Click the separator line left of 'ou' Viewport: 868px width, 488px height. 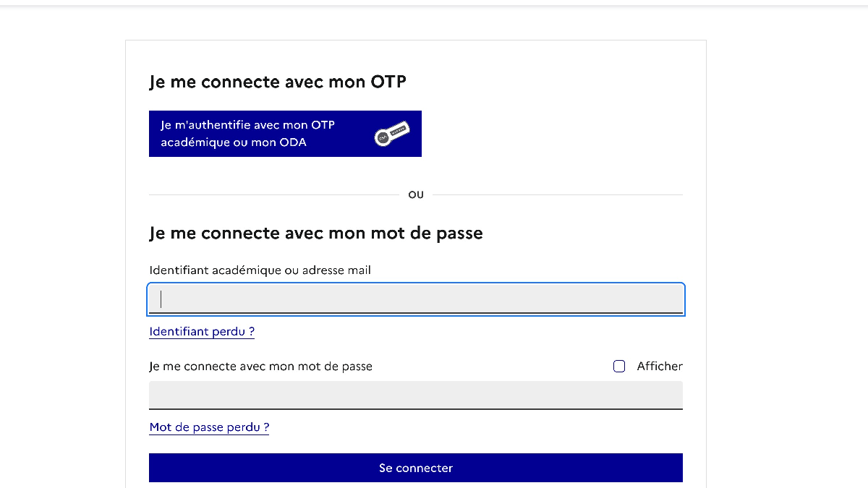[274, 195]
